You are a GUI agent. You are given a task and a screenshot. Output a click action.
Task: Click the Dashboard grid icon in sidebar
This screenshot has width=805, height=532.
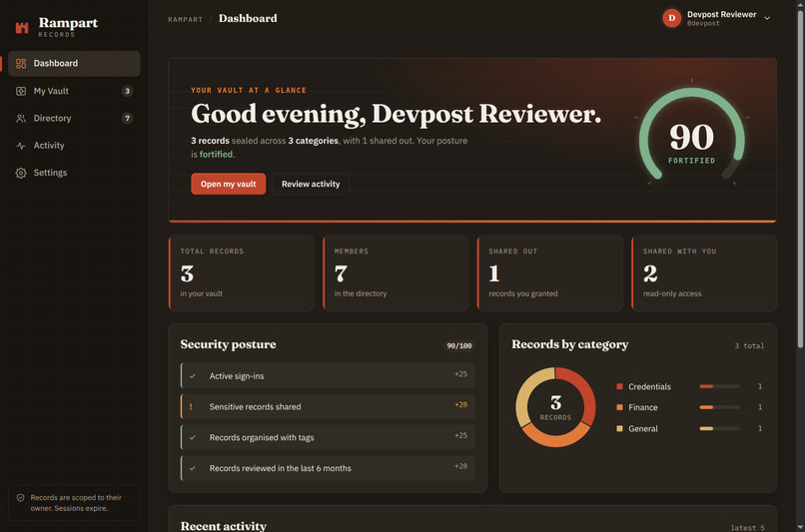(21, 64)
